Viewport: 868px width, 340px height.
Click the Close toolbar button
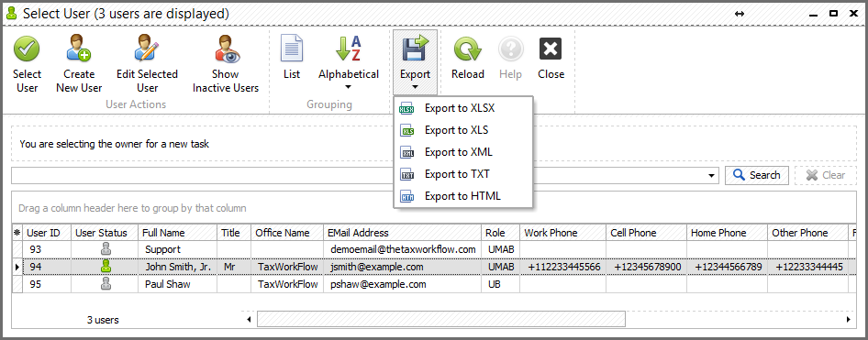(551, 58)
